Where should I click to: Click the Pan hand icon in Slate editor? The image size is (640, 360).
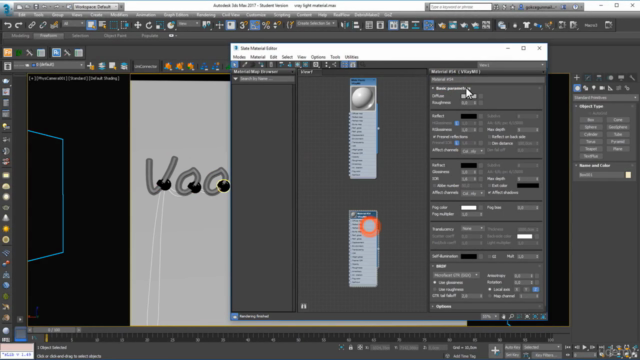[x=503, y=316]
